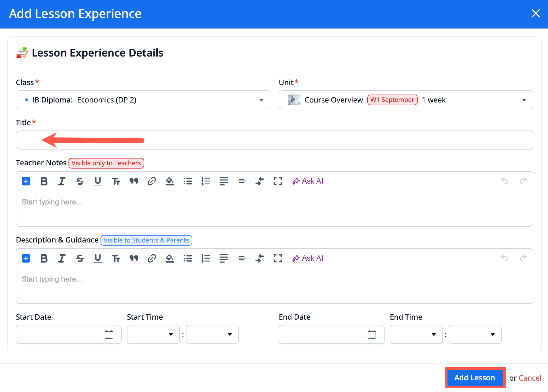Click italic icon in Teacher Notes editor

click(62, 181)
